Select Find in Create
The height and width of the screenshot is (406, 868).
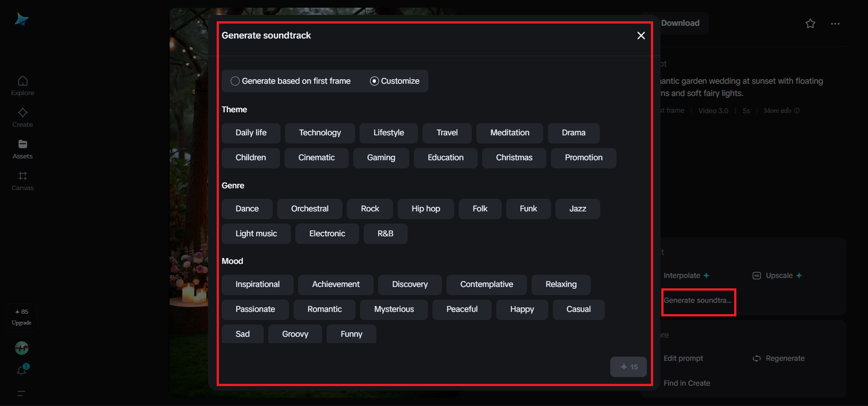(x=687, y=383)
